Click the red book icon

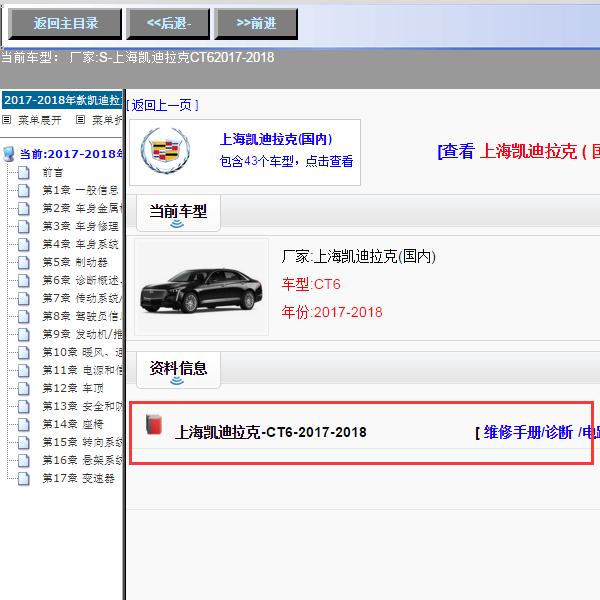[154, 424]
